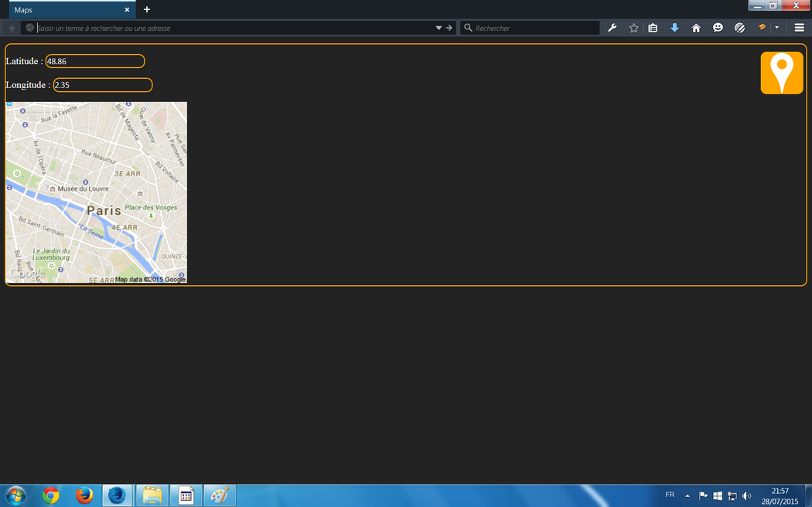Show hidden system tray icons
Screen dimensions: 812x507
coord(687,495)
